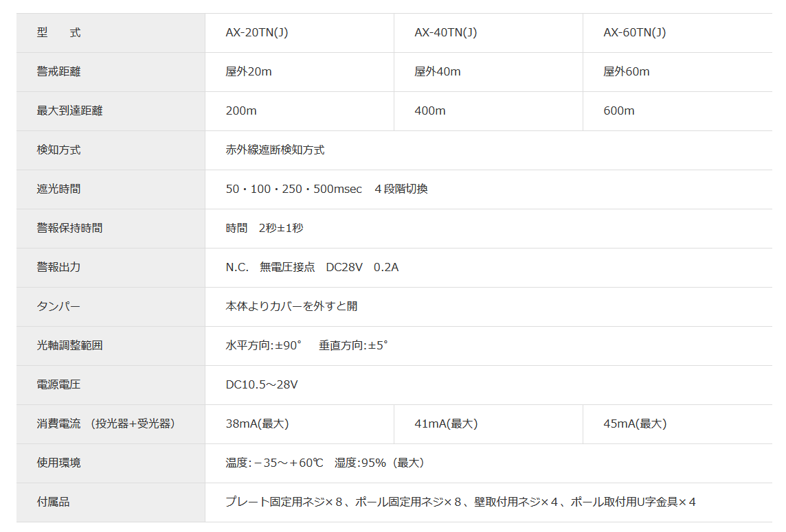Click the 遮光時間 row label

coord(58,189)
